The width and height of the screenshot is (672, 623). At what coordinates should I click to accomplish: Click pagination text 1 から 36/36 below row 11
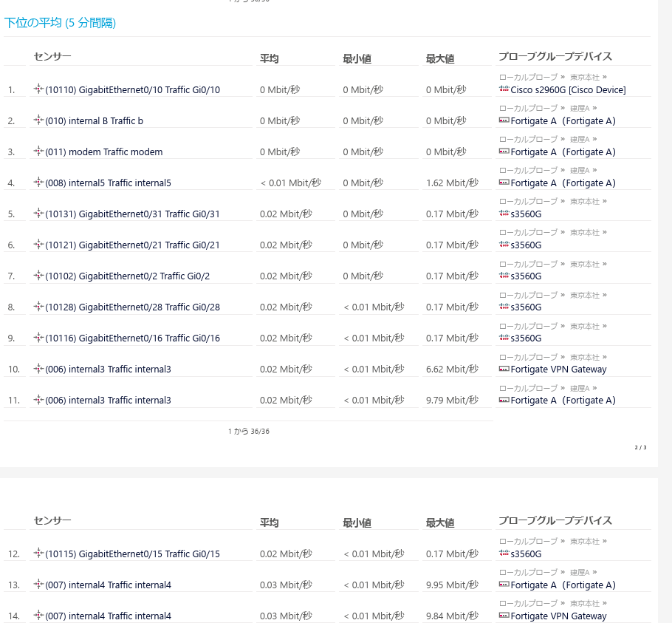[249, 432]
